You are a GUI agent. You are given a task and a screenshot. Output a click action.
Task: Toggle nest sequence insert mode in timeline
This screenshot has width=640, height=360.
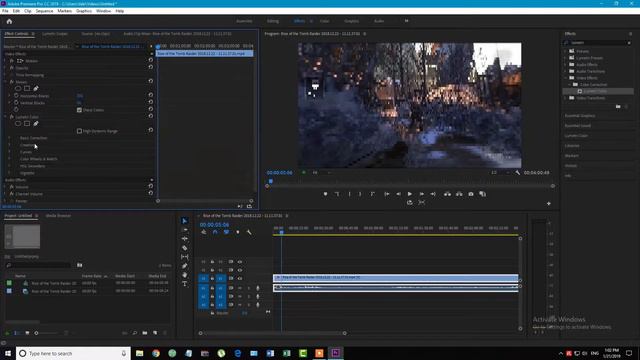[x=204, y=232]
